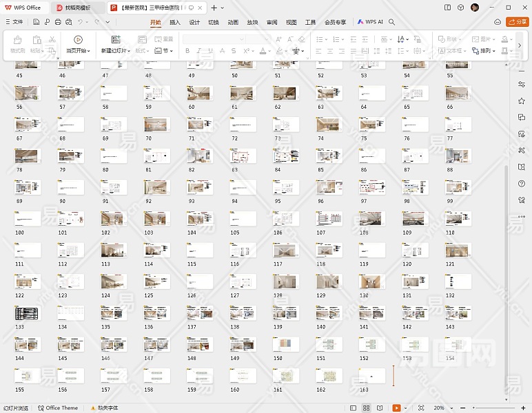The height and width of the screenshot is (413, 532).
Task: Click the WPS AI button
Action: (x=370, y=22)
